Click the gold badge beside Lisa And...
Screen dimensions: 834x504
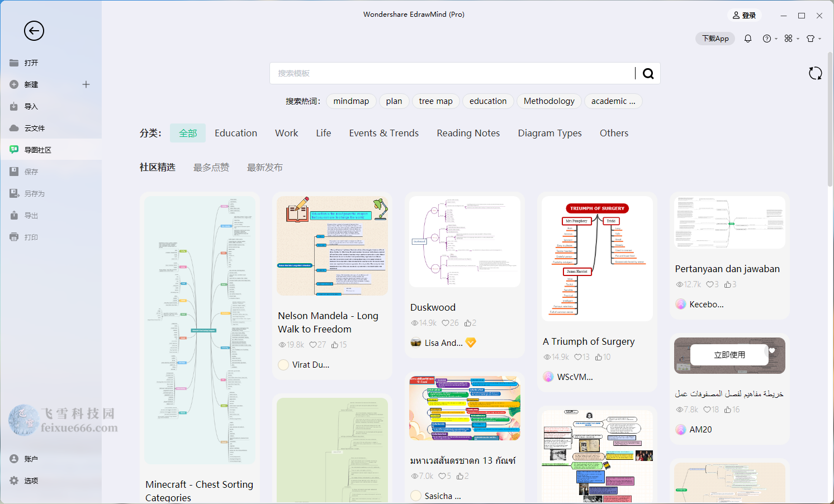pyautogui.click(x=471, y=343)
